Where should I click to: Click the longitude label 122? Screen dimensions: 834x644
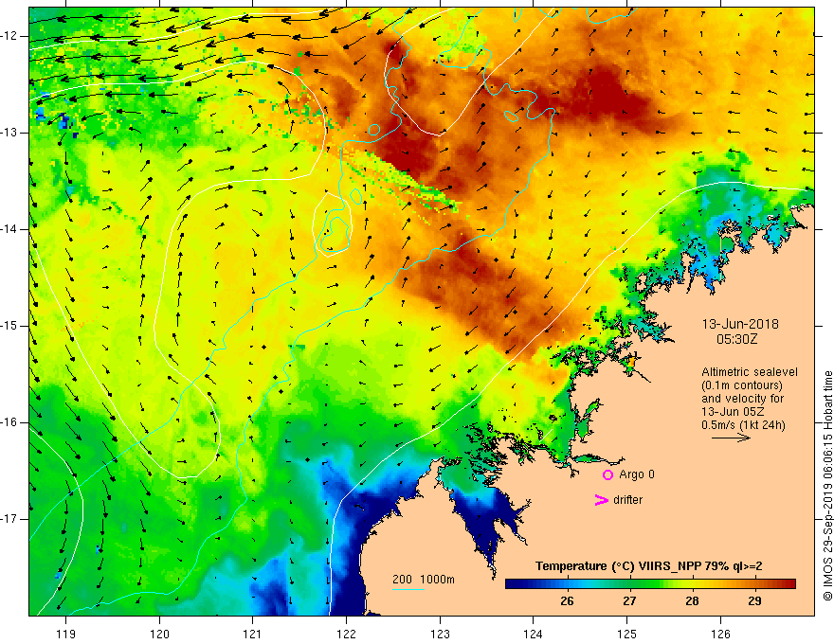(346, 634)
